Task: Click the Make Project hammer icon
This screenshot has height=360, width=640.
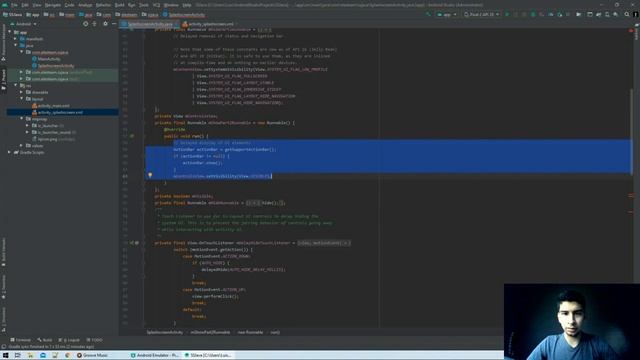Action: click(x=428, y=14)
